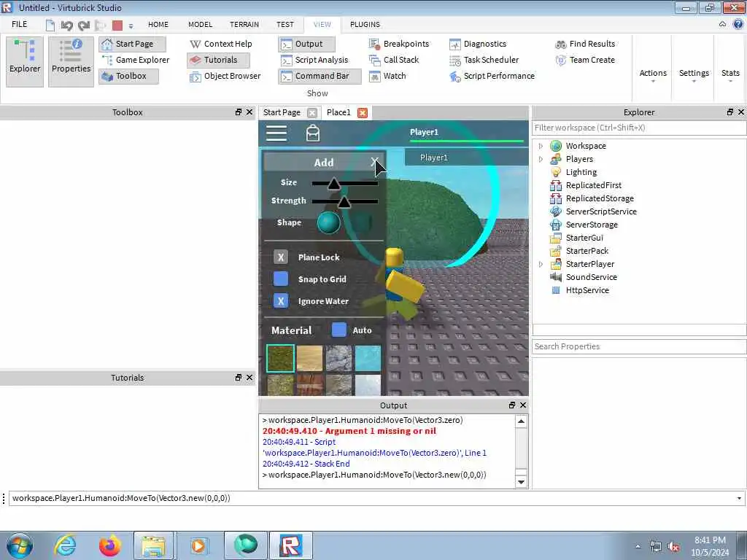
Task: Adjust the Strength slider handle
Action: click(344, 201)
